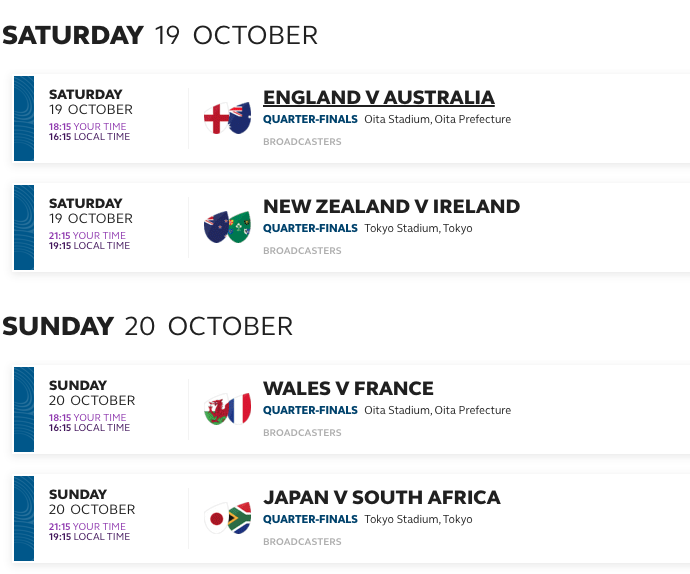Open the New Zealand v Ireland match

[392, 206]
